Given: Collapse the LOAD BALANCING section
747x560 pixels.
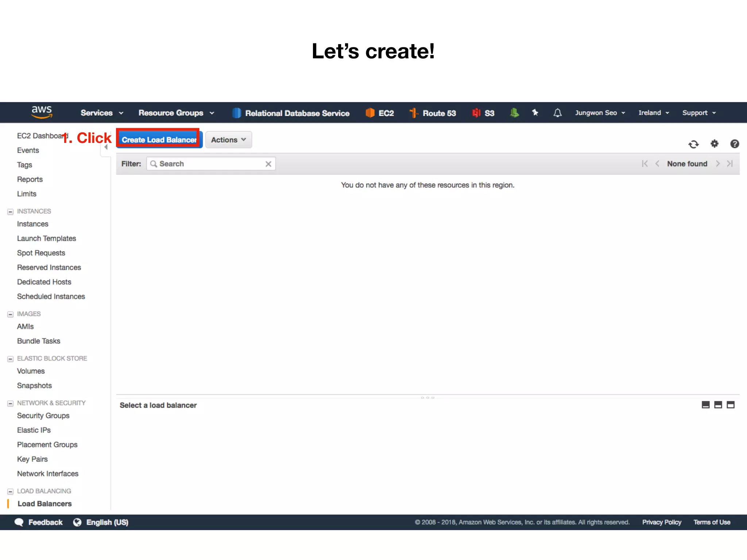Looking at the screenshot, I should (10, 491).
